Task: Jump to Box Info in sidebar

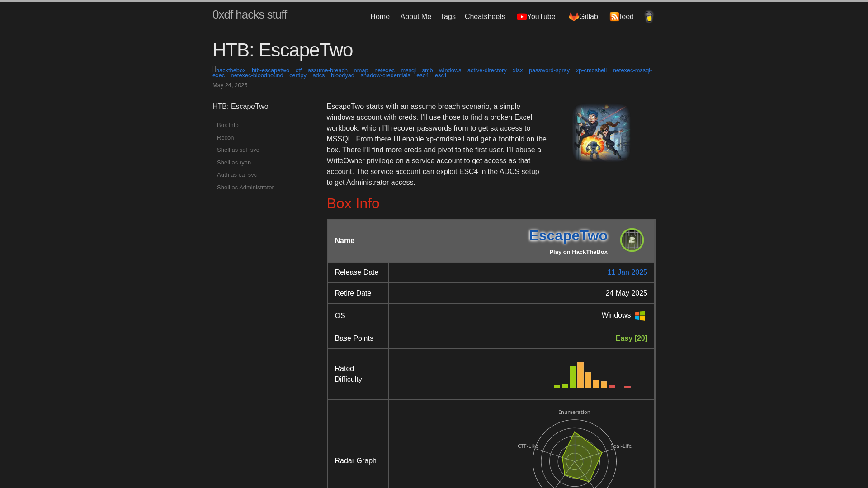Action: point(227,125)
